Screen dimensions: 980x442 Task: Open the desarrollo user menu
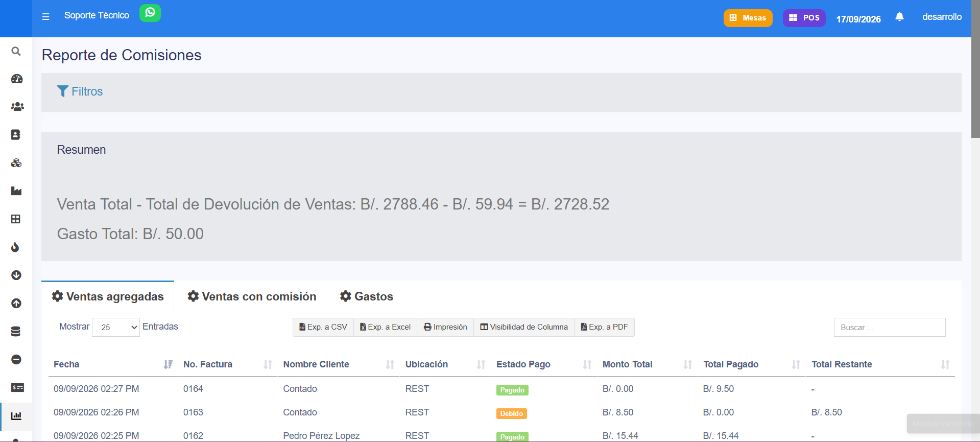point(942,17)
